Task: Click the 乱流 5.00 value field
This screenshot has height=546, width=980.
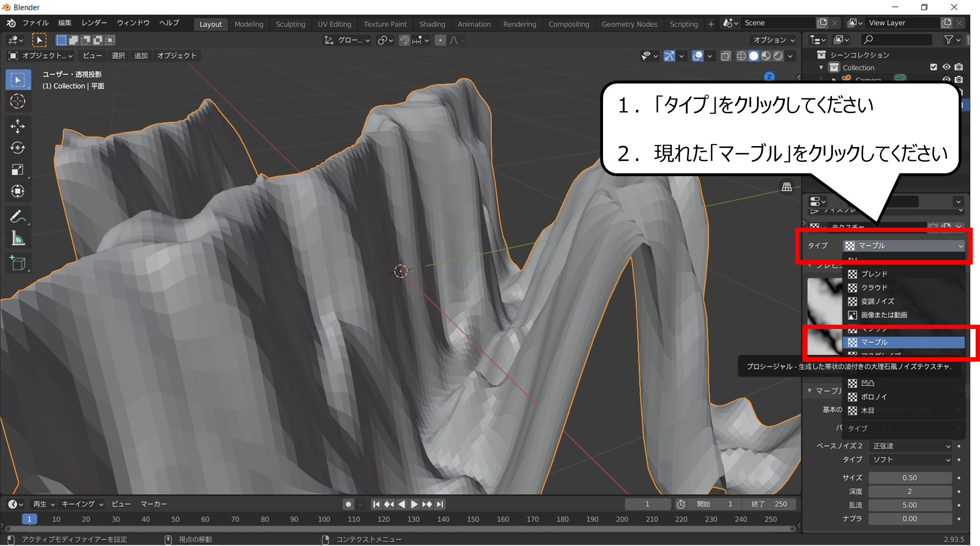Action: pyautogui.click(x=910, y=505)
